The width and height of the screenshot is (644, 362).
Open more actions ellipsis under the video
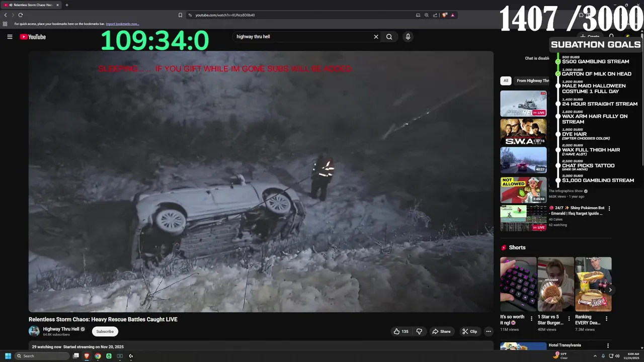tap(488, 331)
